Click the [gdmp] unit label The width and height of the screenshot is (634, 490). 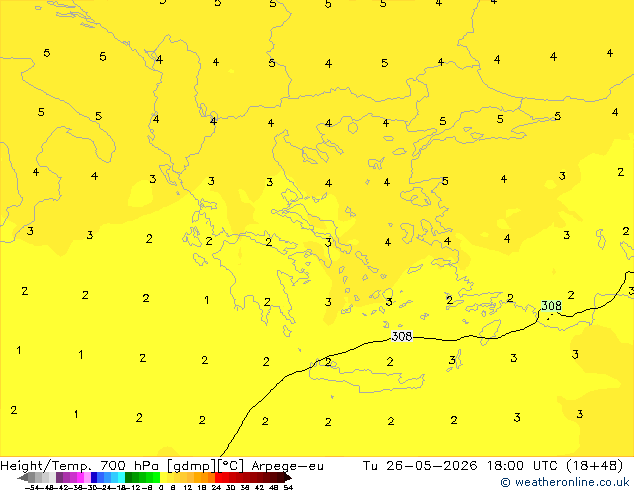[192, 466]
